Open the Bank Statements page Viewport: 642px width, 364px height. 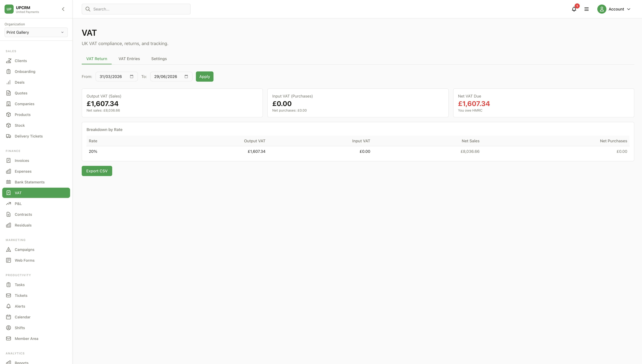click(30, 182)
